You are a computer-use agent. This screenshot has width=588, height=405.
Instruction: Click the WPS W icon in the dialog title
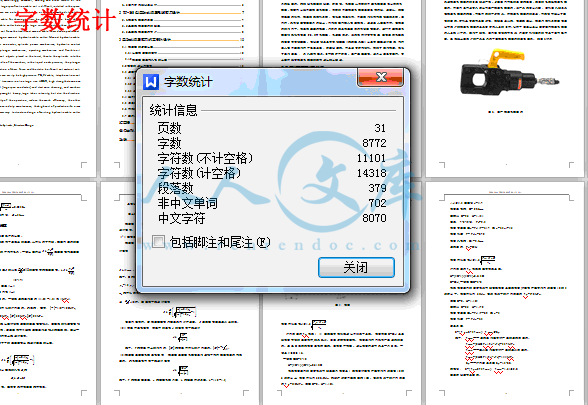(151, 81)
